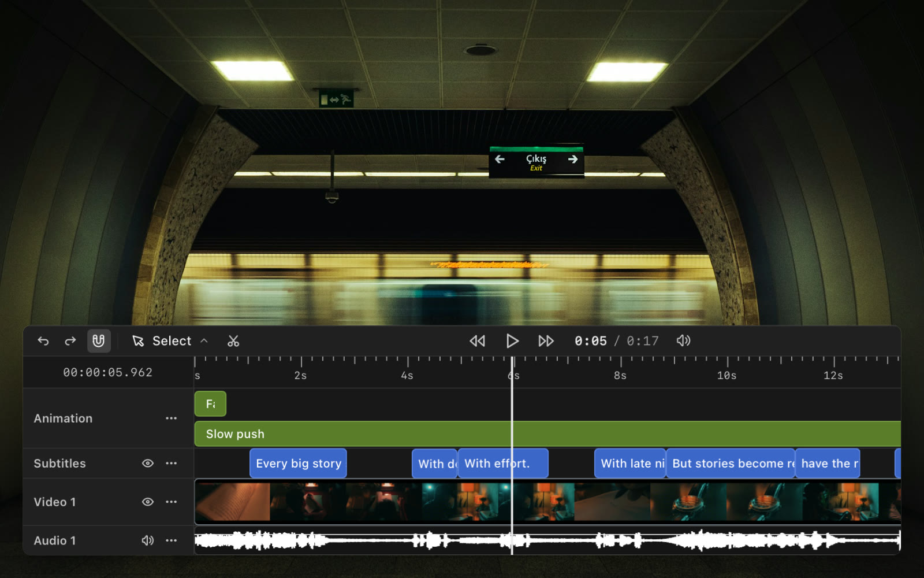Toggle Video 1 track visibility
This screenshot has height=578, width=924.
click(x=148, y=502)
